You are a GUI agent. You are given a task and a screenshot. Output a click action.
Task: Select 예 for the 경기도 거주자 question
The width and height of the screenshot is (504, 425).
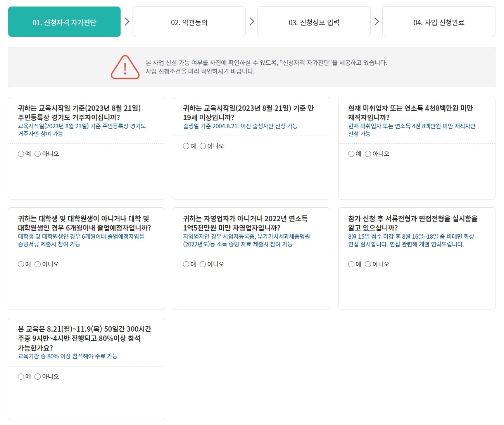pos(21,154)
